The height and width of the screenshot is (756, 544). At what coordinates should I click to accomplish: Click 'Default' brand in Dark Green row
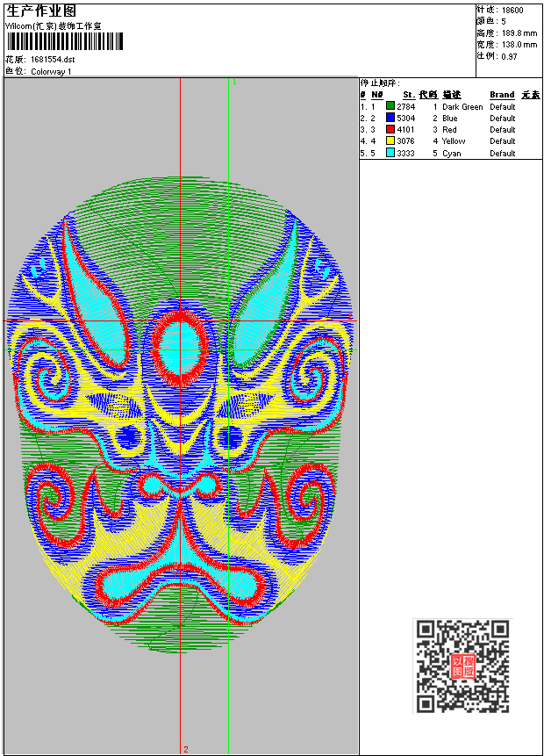[503, 106]
